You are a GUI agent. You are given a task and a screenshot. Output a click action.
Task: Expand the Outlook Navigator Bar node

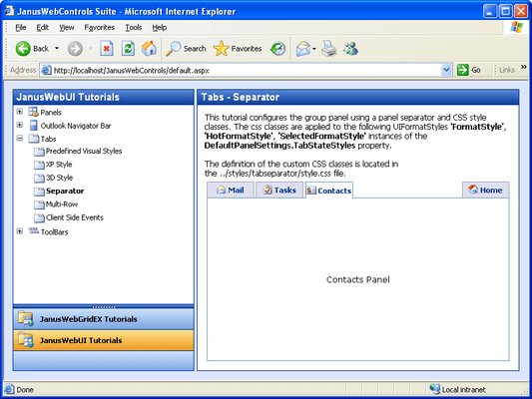[20, 125]
